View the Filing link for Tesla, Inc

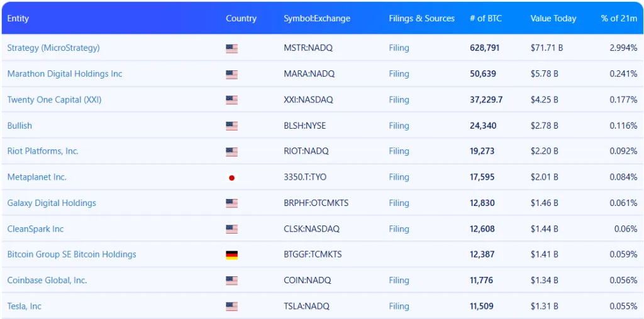coord(399,306)
